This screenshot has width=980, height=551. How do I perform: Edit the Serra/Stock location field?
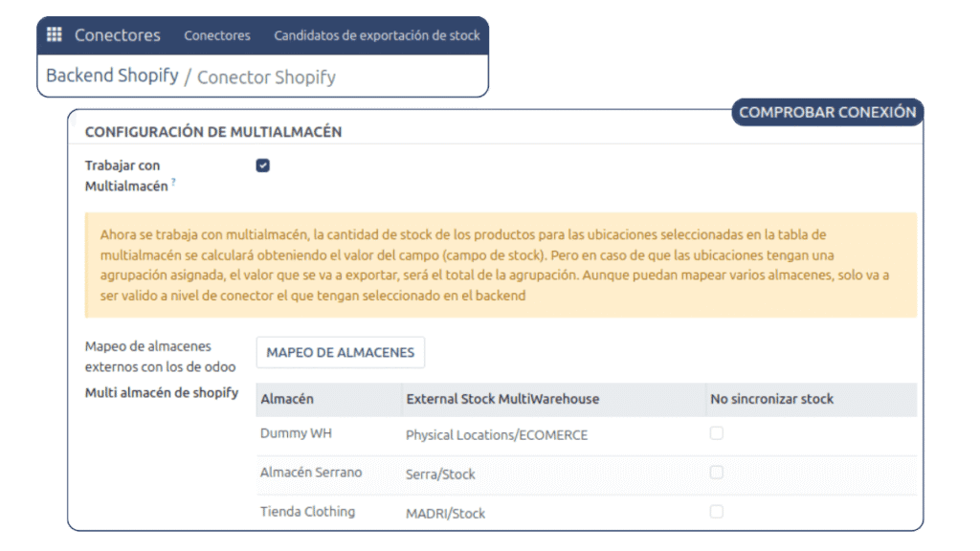click(440, 474)
